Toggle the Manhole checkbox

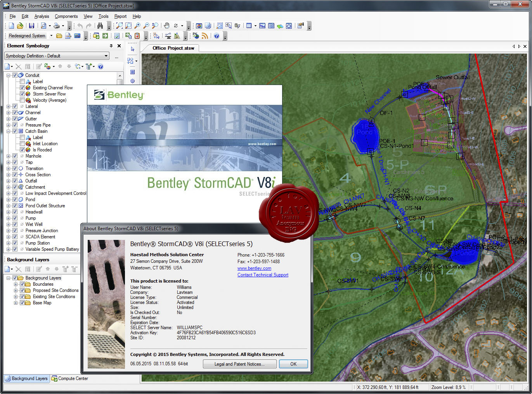(x=15, y=156)
